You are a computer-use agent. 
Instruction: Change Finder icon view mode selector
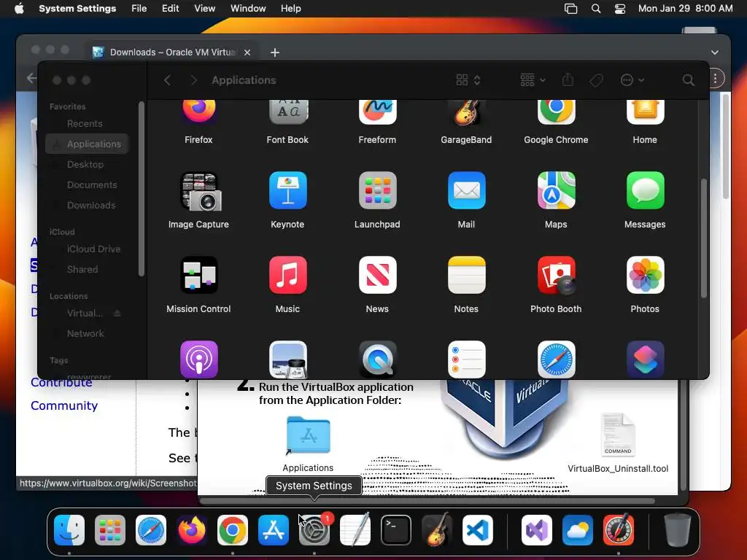click(x=468, y=80)
